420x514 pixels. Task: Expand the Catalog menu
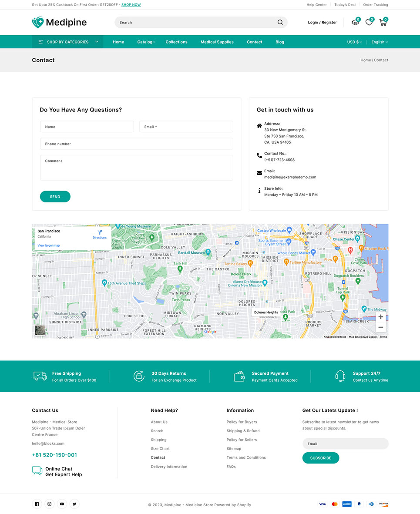146,42
